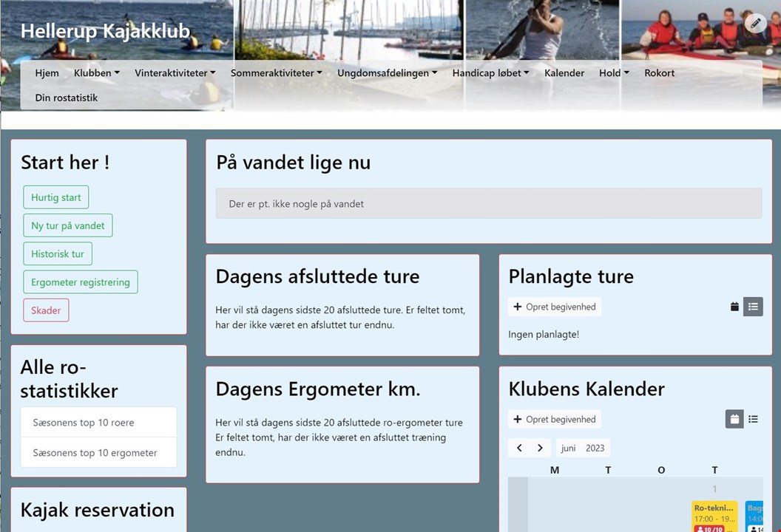The height and width of the screenshot is (532, 781).
Task: Select day 1 in the calendar
Action: tap(714, 488)
